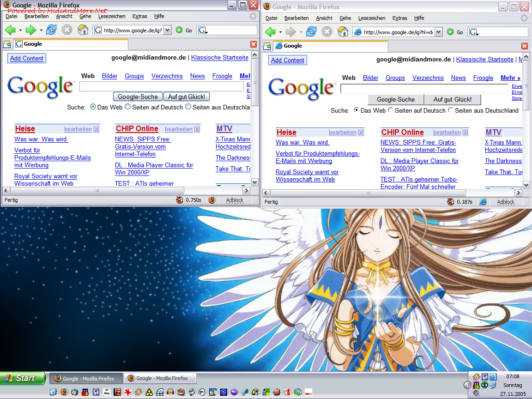Click the Stop icon in left Firefox toolbar
Screen dimensions: 532x399
tap(67, 30)
